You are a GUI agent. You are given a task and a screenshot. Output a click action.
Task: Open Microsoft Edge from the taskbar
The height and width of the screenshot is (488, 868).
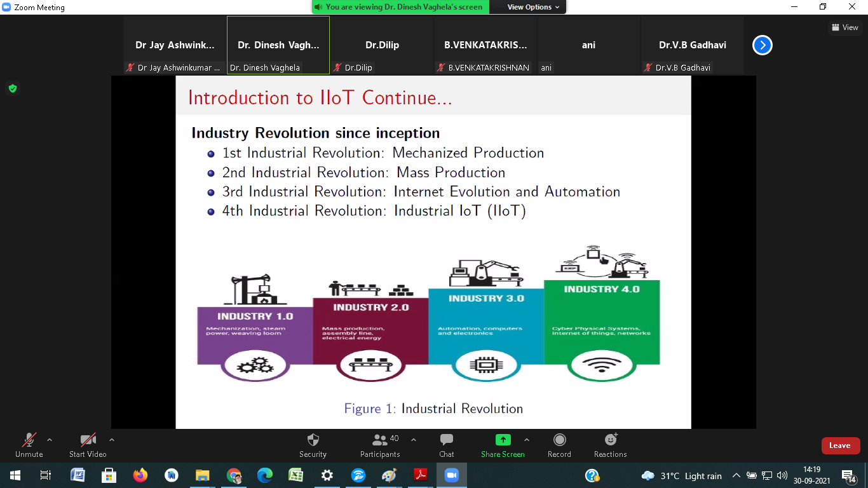tap(265, 475)
